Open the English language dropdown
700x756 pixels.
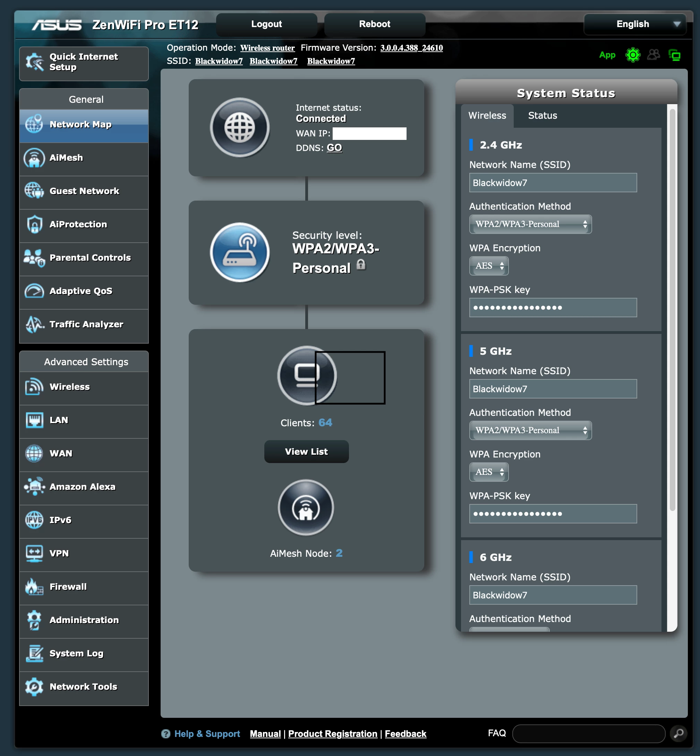point(635,24)
